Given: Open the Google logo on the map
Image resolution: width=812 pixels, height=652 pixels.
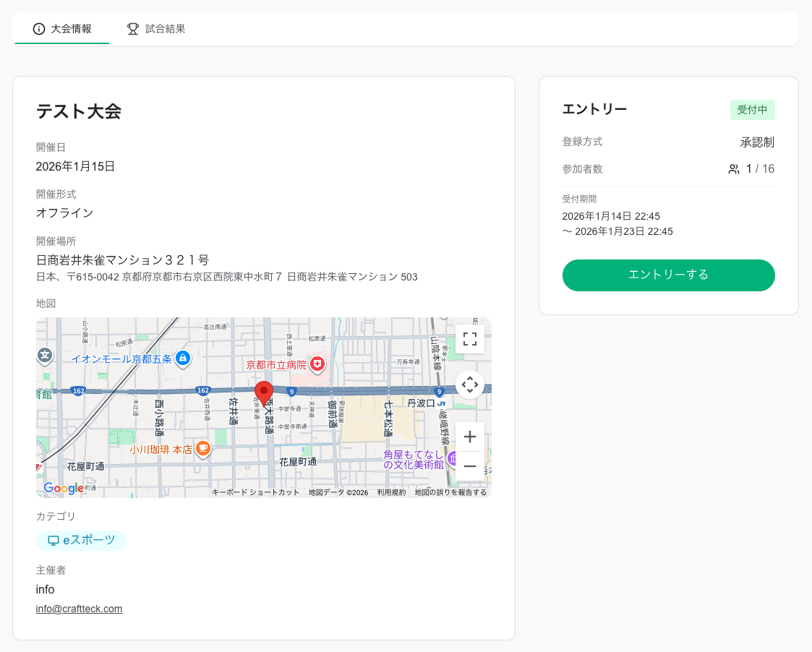Looking at the screenshot, I should (x=64, y=489).
